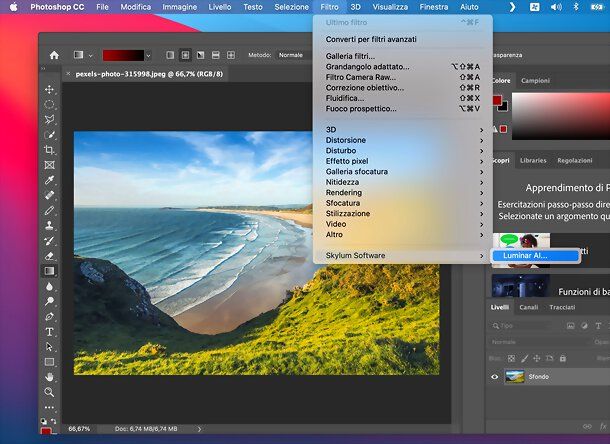Toggle visibility of the Sfondo layer
610x444 pixels.
click(x=494, y=377)
